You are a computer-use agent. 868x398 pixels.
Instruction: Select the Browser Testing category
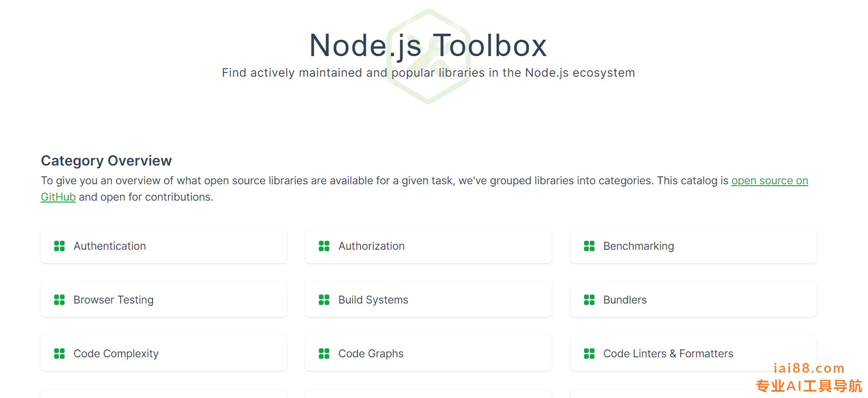click(x=164, y=300)
